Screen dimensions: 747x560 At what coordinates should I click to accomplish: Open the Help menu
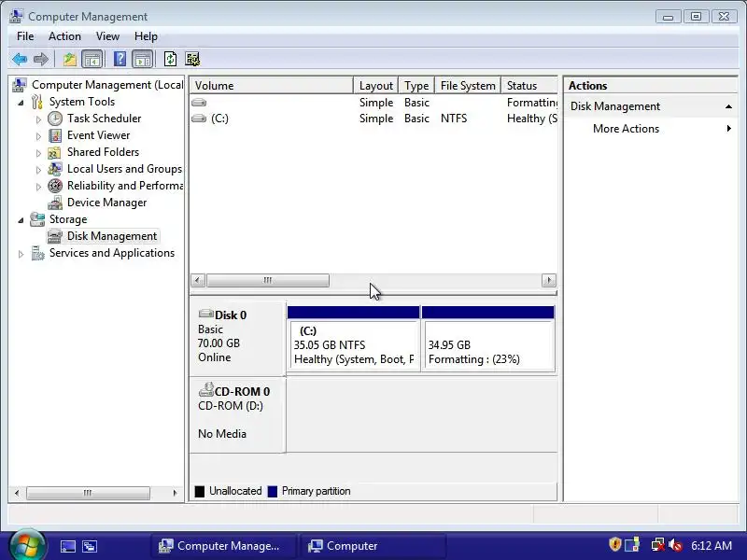pos(146,36)
